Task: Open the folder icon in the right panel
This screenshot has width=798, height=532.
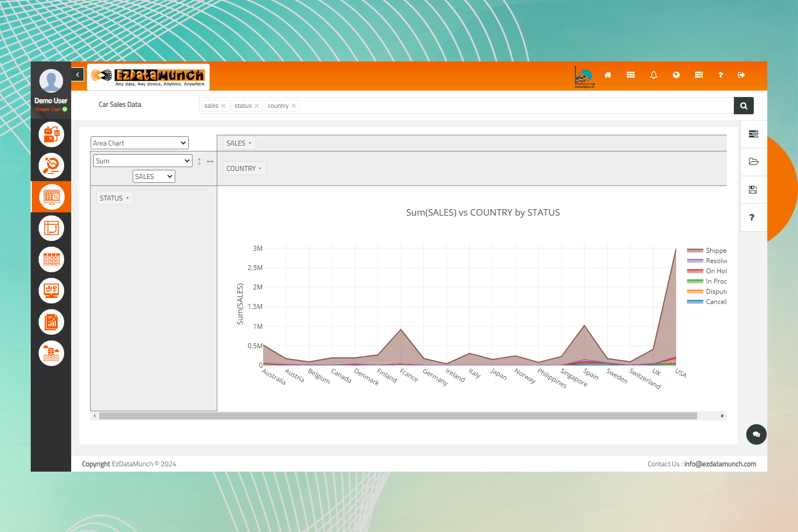Action: coord(753,162)
